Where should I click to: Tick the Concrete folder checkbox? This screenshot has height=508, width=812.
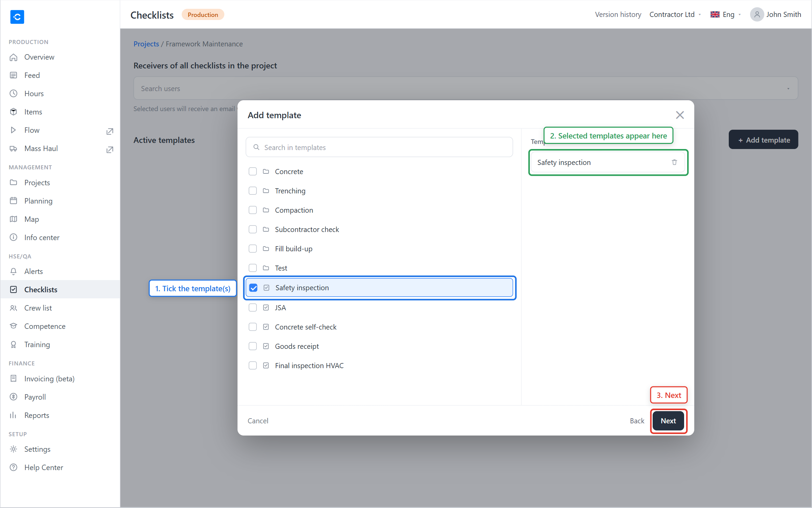[253, 171]
